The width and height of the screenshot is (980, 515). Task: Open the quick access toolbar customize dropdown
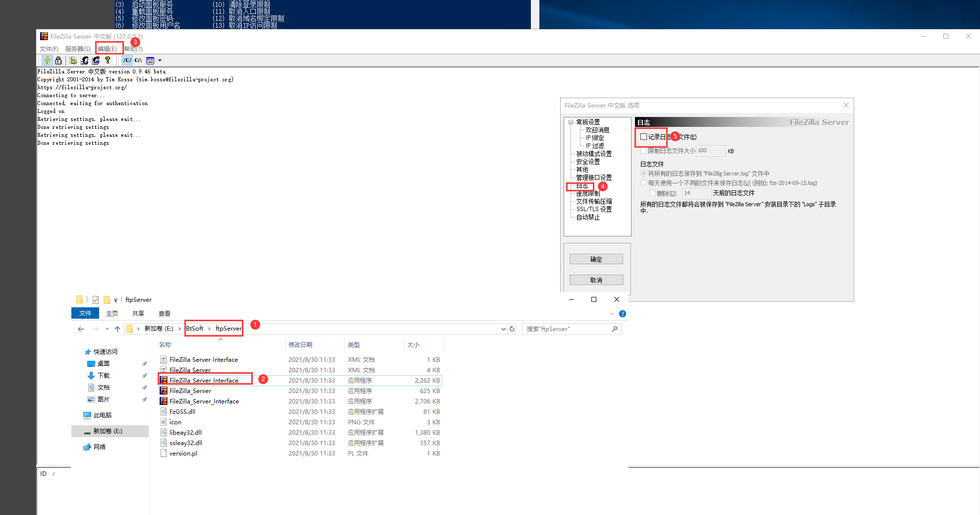click(115, 300)
